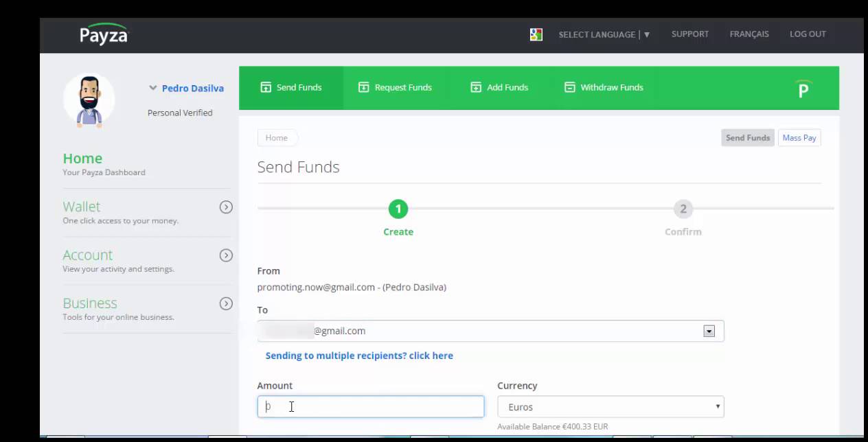Open the Wallet sidebar section
The image size is (868, 442).
(81, 207)
